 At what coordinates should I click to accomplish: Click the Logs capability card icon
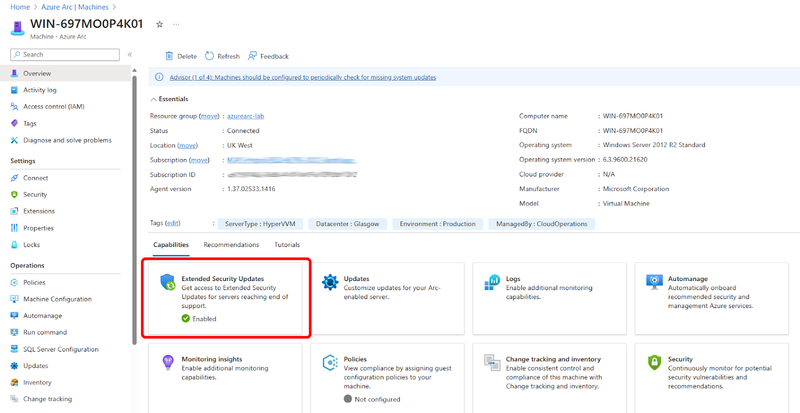(492, 282)
